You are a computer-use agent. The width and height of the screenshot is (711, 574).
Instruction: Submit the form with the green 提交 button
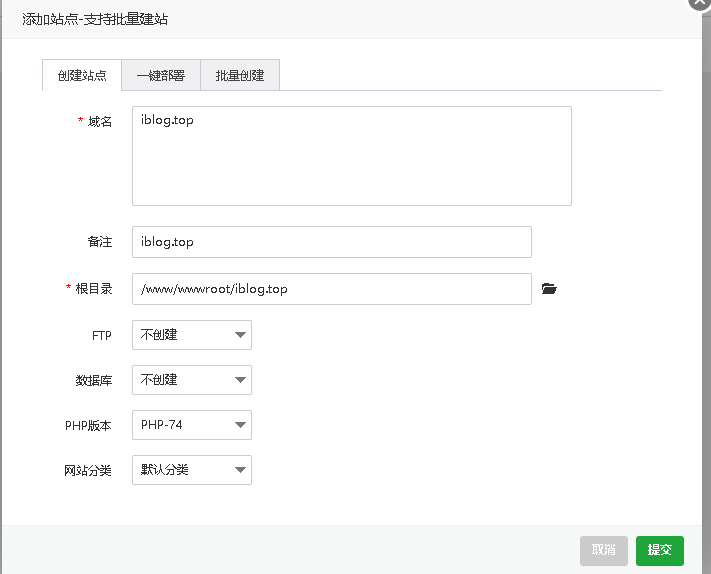click(659, 550)
